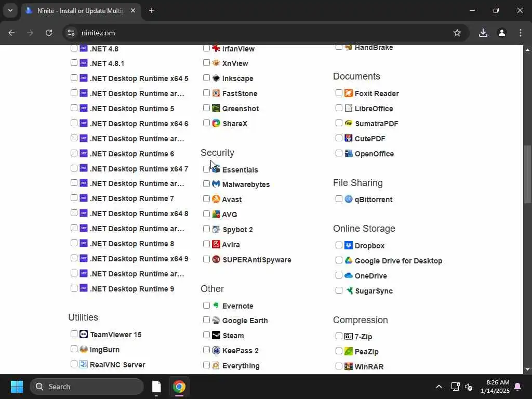The width and height of the screenshot is (532, 399).
Task: Open Chrome profile button
Action: point(502,33)
